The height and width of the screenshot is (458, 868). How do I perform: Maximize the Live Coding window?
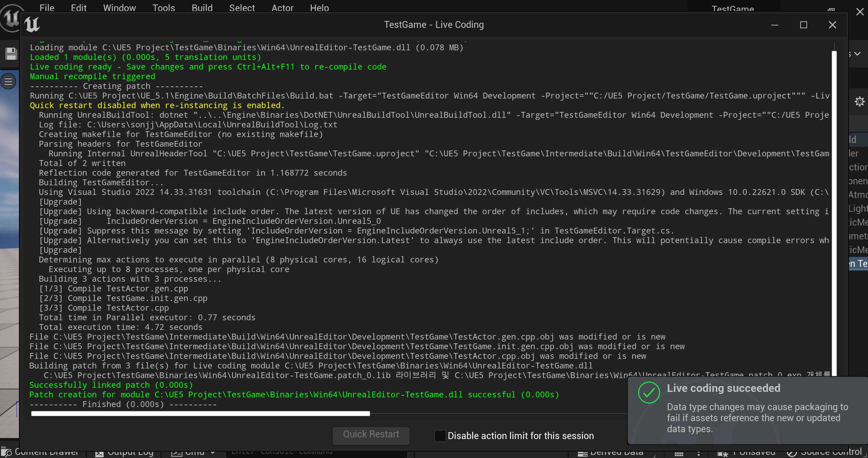[x=804, y=25]
